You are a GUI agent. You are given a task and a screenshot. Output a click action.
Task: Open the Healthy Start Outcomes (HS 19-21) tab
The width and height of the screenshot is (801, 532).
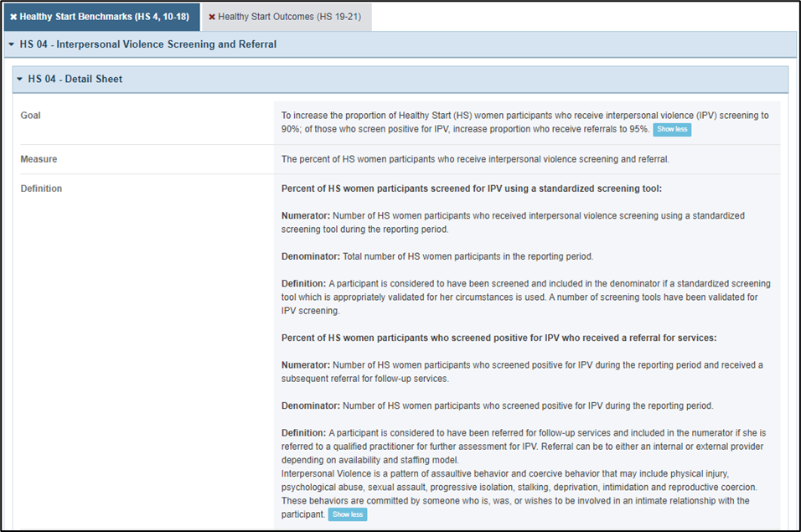pyautogui.click(x=289, y=17)
